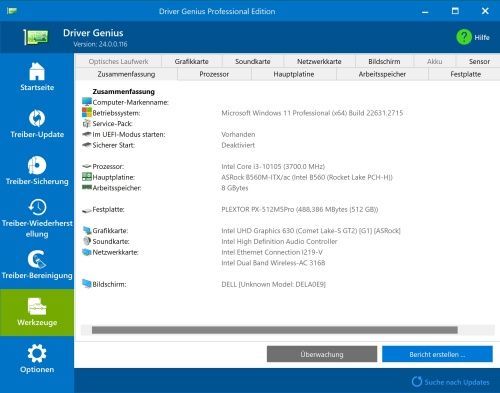This screenshot has width=500, height=393.
Task: Click the Überwachung button
Action: 322,354
